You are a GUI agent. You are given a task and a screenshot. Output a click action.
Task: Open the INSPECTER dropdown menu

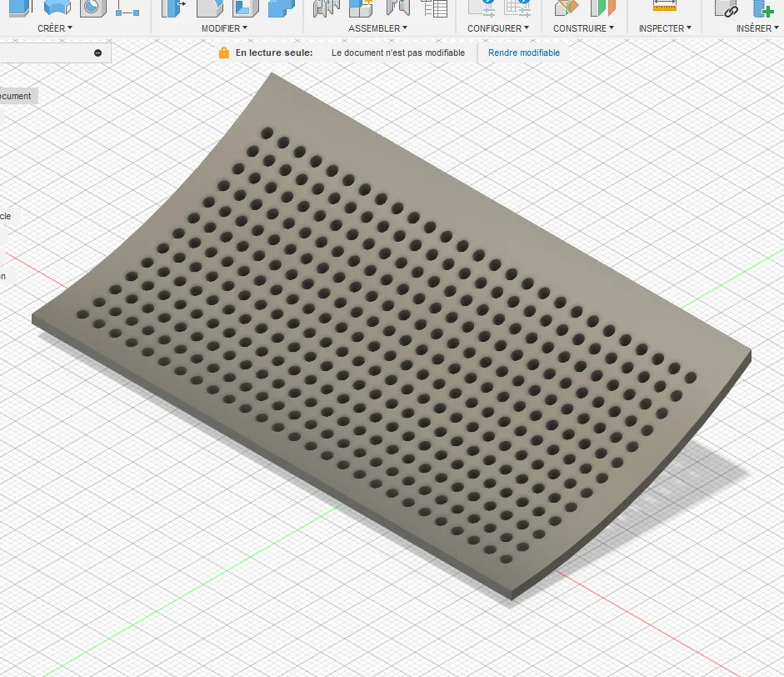(665, 28)
